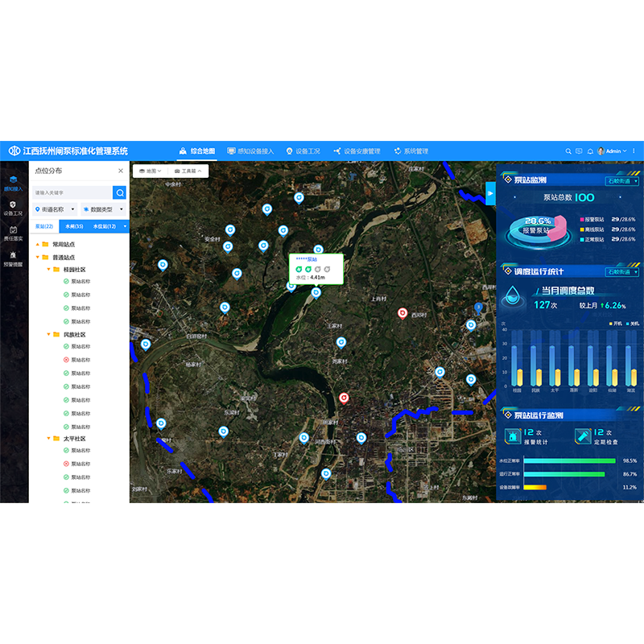Image resolution: width=644 pixels, height=644 pixels.
Task: Open 石鼓街道 dropdown in 泵站监测 panel
Action: click(621, 181)
